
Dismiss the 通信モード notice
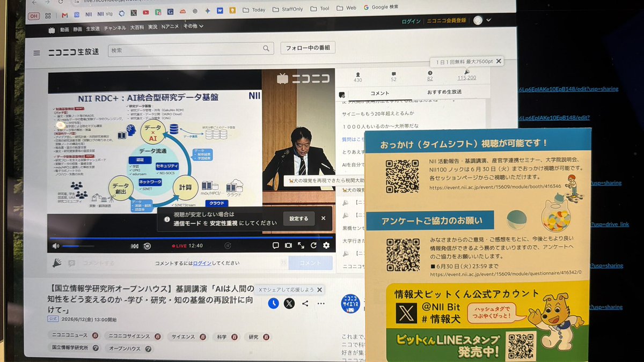(x=323, y=218)
